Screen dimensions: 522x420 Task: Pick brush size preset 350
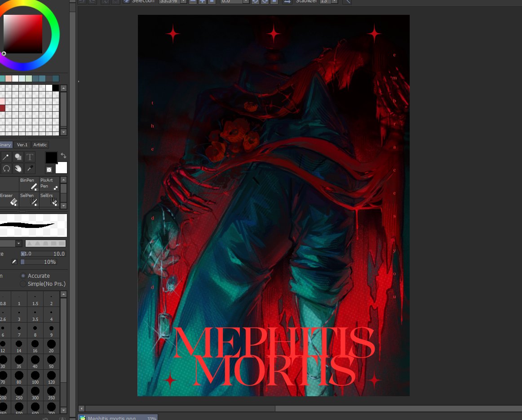coord(51,394)
